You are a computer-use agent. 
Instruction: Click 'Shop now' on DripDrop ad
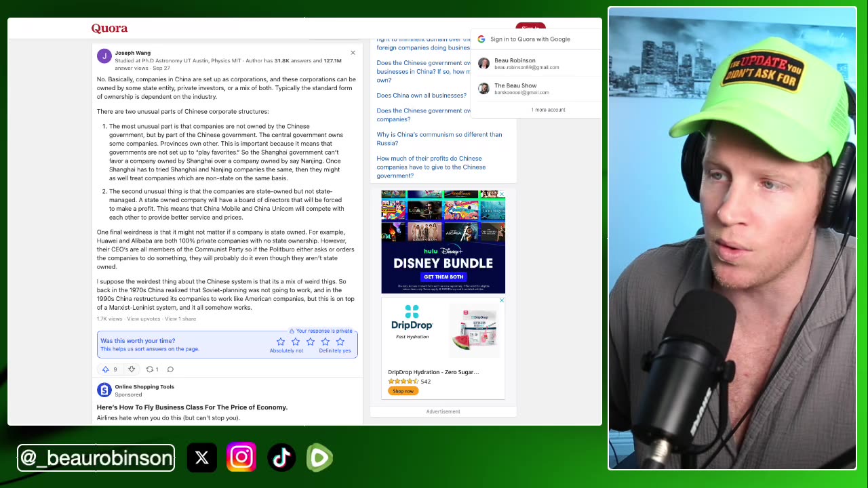[x=403, y=391]
